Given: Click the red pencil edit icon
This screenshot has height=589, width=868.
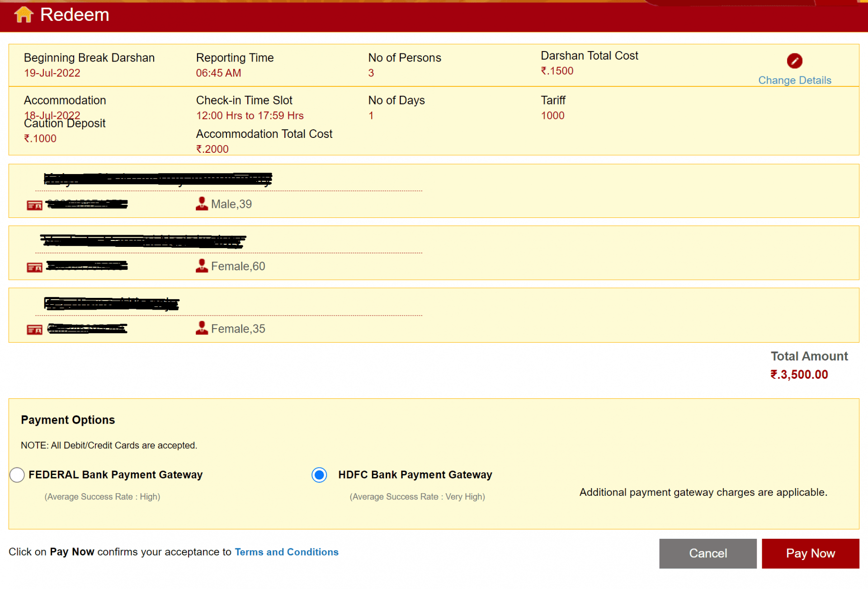Looking at the screenshot, I should click(794, 61).
